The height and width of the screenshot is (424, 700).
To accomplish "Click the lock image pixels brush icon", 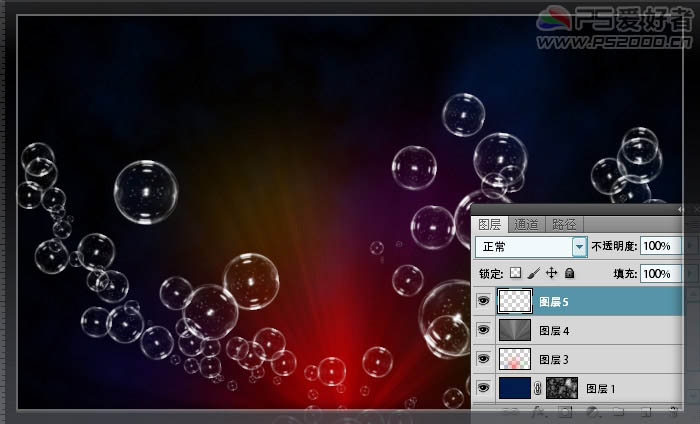I will pyautogui.click(x=534, y=273).
